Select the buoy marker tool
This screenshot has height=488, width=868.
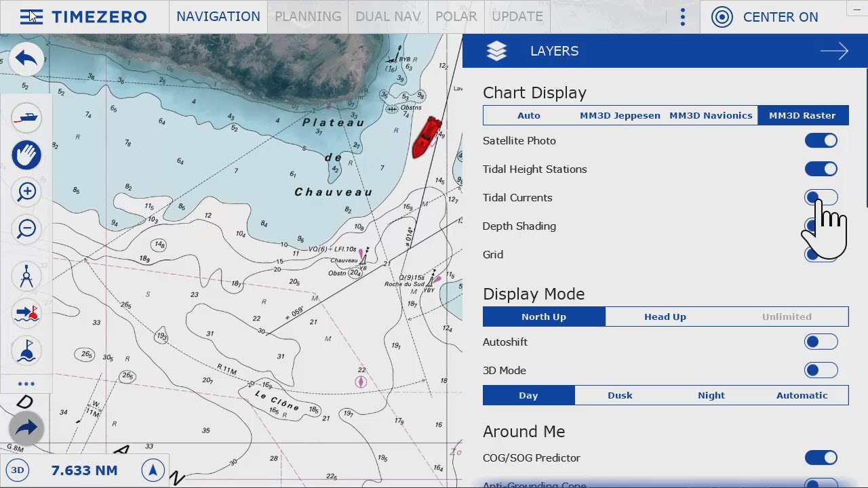point(26,350)
